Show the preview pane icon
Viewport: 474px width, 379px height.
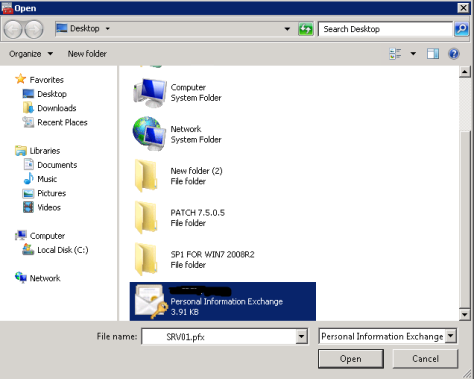[433, 54]
